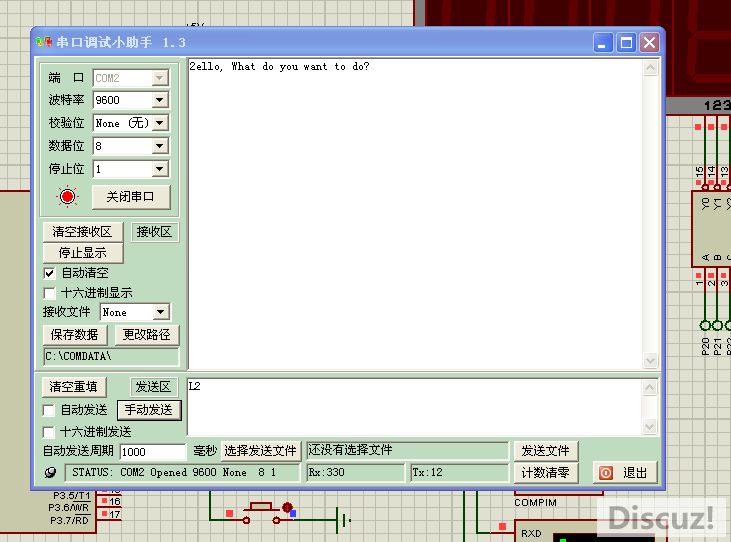
Task: Click the send area scrollbar up arrow
Action: pyautogui.click(x=650, y=388)
